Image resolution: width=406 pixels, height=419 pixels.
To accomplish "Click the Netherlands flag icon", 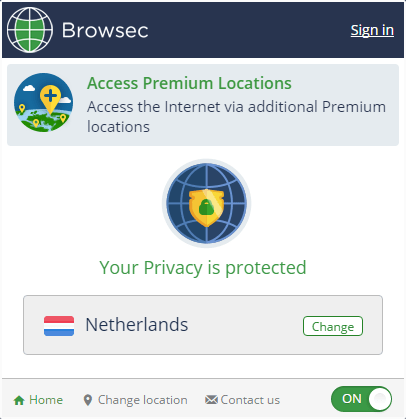I will 59,326.
